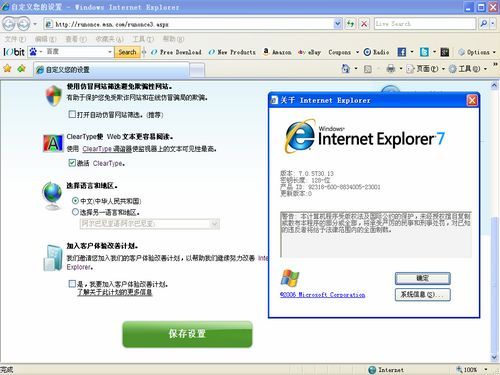Open search provider options dropdown

point(493,24)
